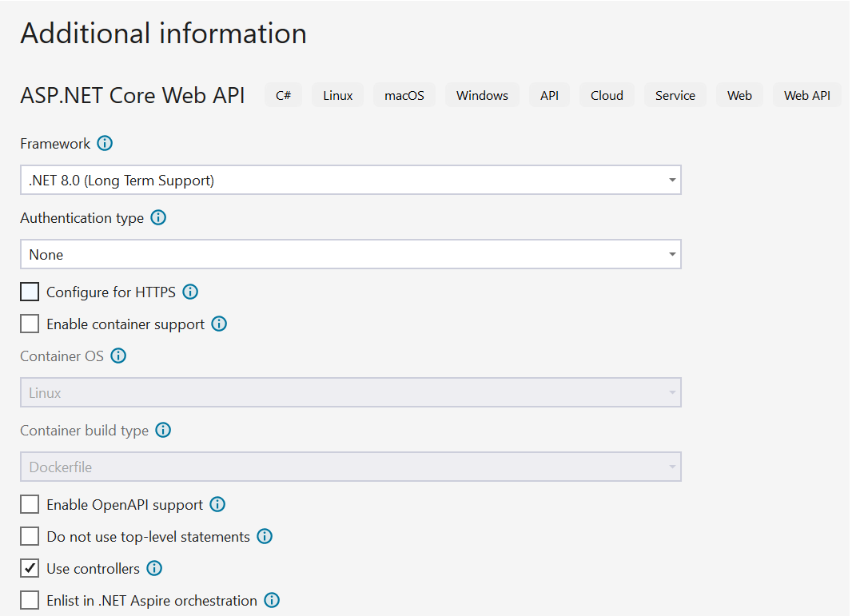Click the Windows tag
Viewport: 864px width, 616px height.
(x=482, y=95)
